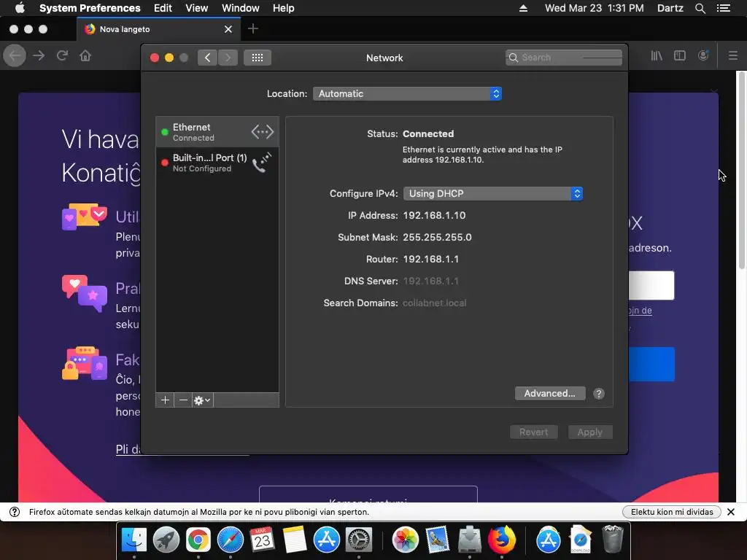Go back in System Preferences panes

[x=207, y=58]
